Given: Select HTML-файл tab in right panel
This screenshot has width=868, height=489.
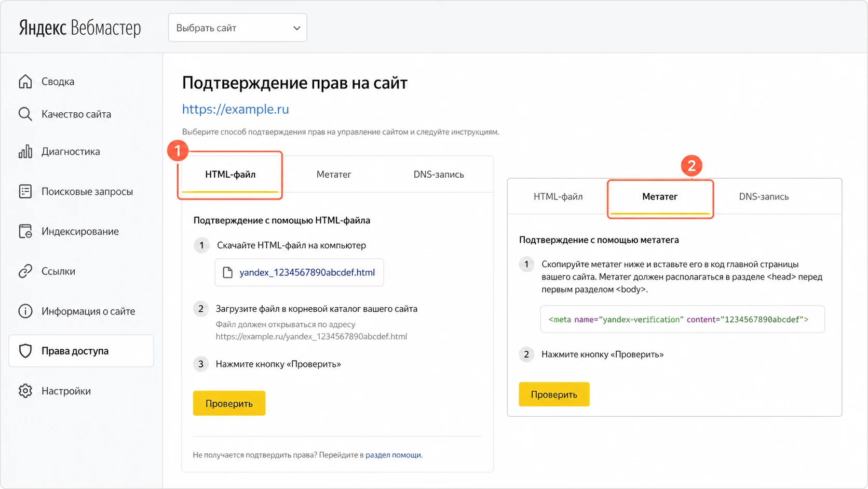Looking at the screenshot, I should click(x=558, y=196).
